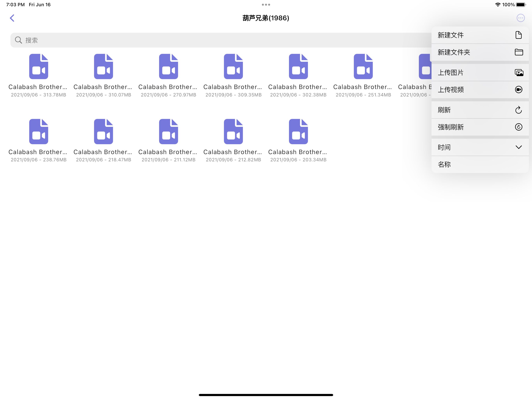Open the more options ellipsis button

(521, 18)
